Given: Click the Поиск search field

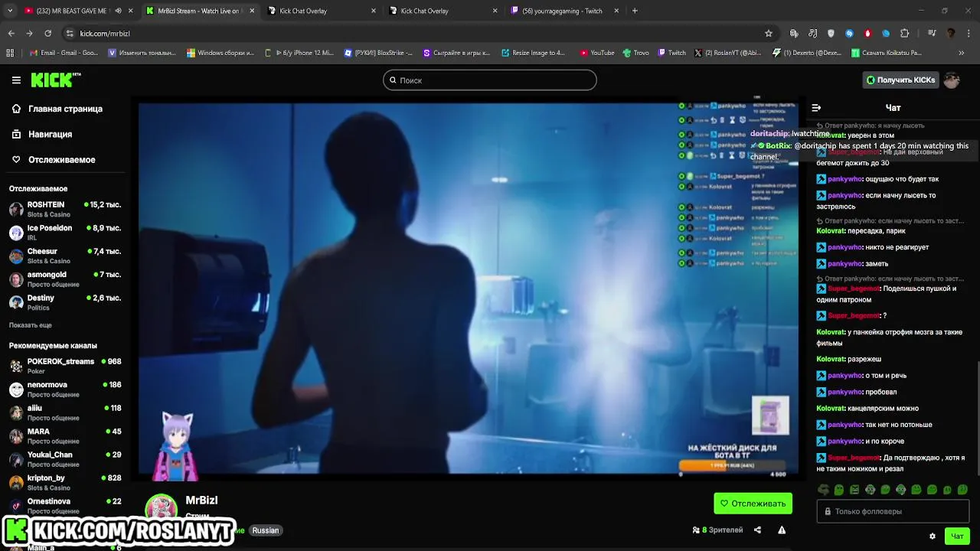Looking at the screenshot, I should 490,80.
